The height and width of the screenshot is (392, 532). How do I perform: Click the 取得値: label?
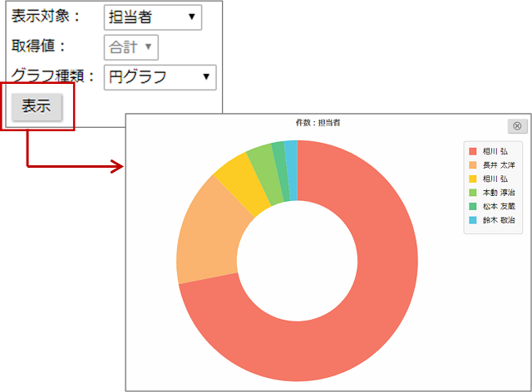click(x=38, y=46)
